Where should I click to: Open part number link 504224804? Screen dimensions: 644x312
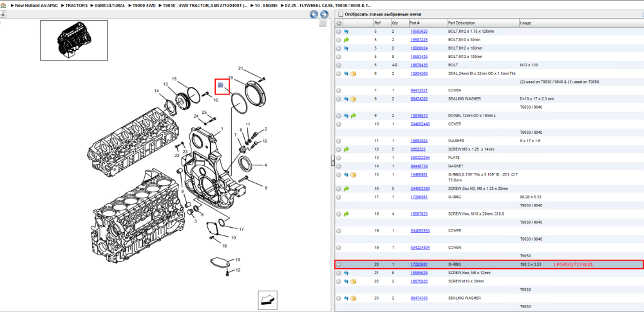click(x=420, y=248)
